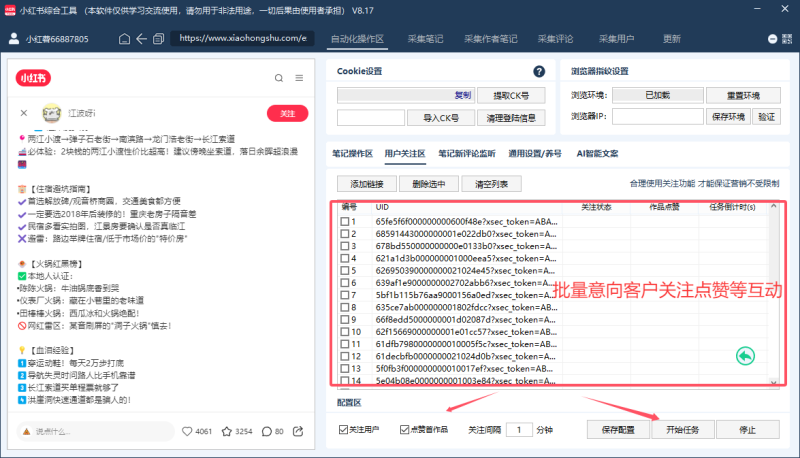Click the 导入CK号 button
This screenshot has width=800, height=458.
click(441, 118)
